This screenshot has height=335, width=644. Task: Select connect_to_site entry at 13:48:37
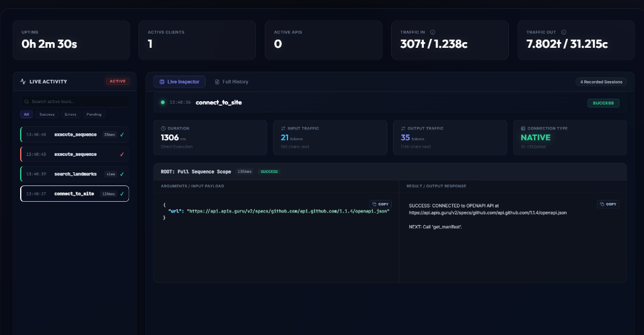(75, 194)
